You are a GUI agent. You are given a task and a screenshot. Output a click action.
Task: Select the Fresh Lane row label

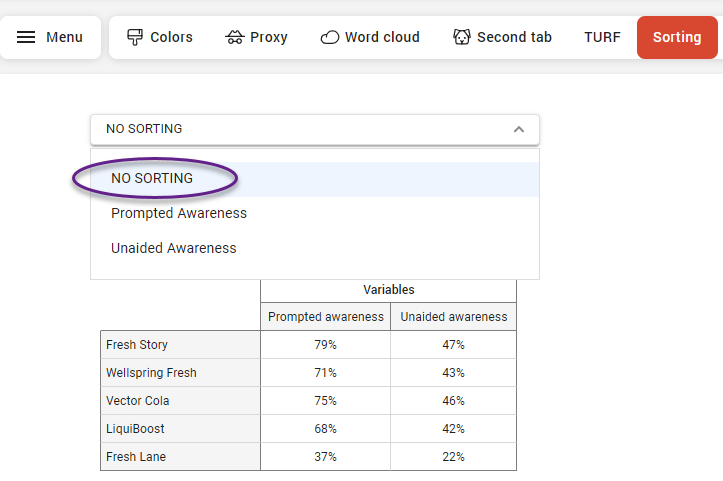click(136, 457)
